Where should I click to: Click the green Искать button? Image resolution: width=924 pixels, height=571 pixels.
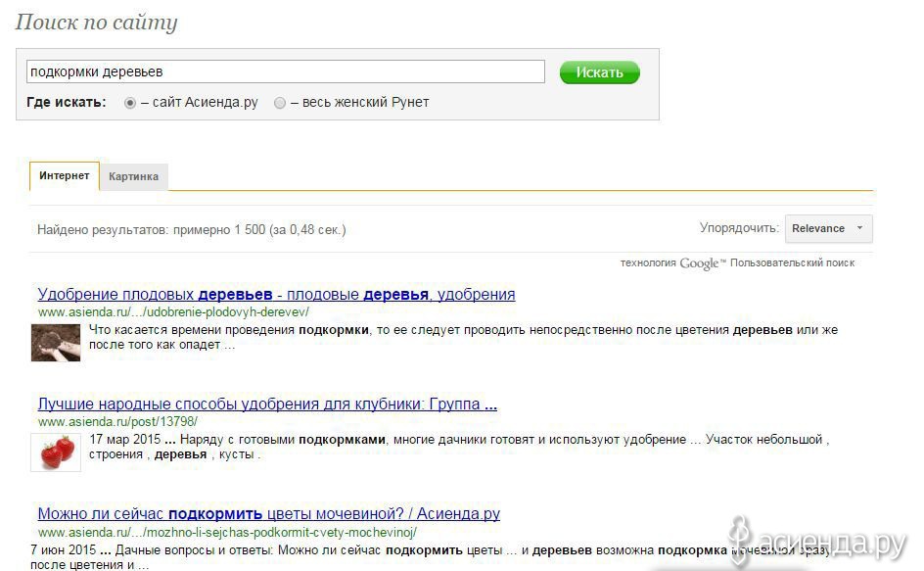click(599, 72)
